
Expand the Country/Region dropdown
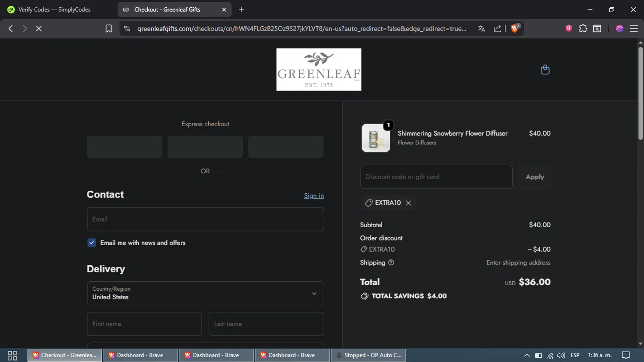coord(205,293)
